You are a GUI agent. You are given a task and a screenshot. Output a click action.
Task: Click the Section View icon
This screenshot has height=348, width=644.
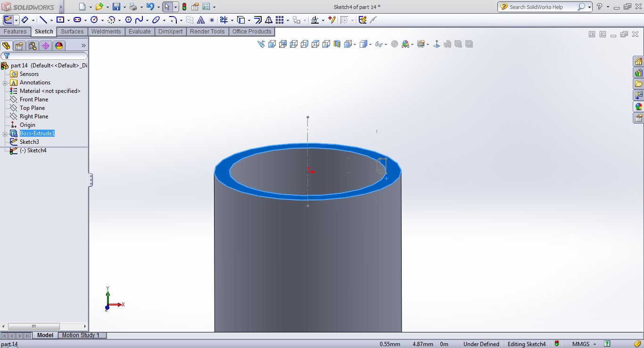click(337, 44)
